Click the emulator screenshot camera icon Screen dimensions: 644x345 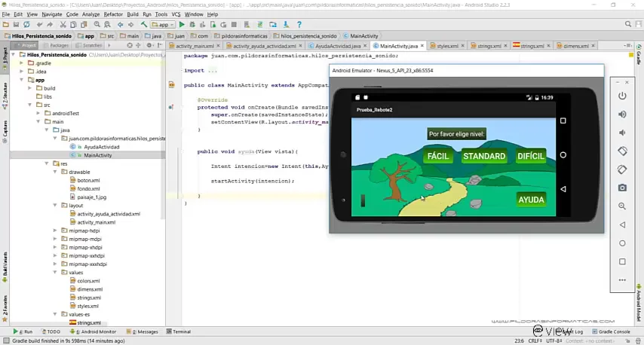point(622,188)
